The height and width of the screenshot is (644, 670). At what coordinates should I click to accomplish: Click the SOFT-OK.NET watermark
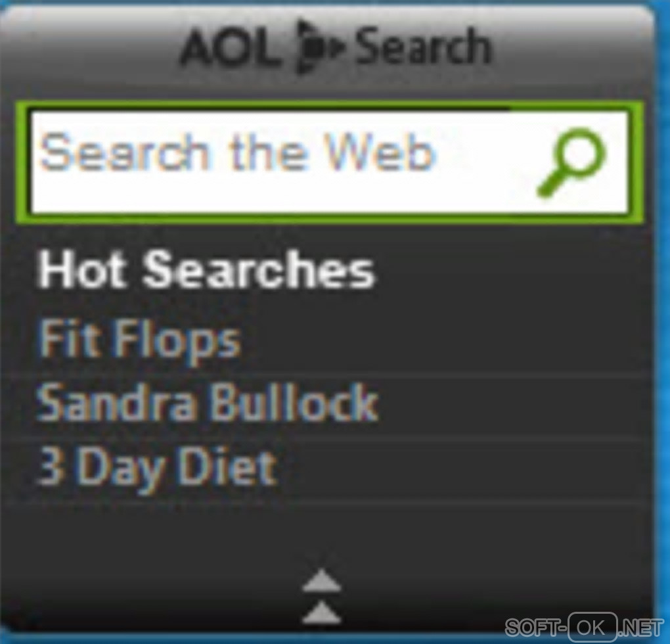tap(584, 628)
